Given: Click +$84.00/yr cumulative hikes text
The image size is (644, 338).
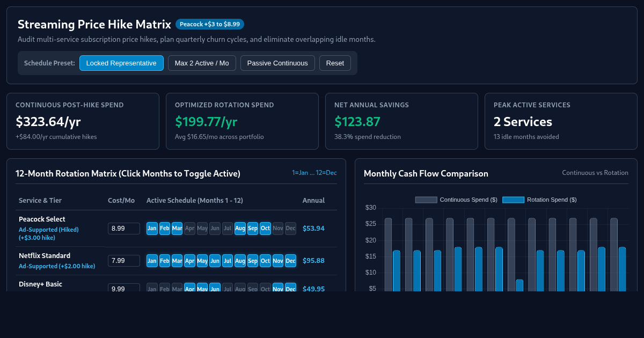Looking at the screenshot, I should click(x=56, y=137).
